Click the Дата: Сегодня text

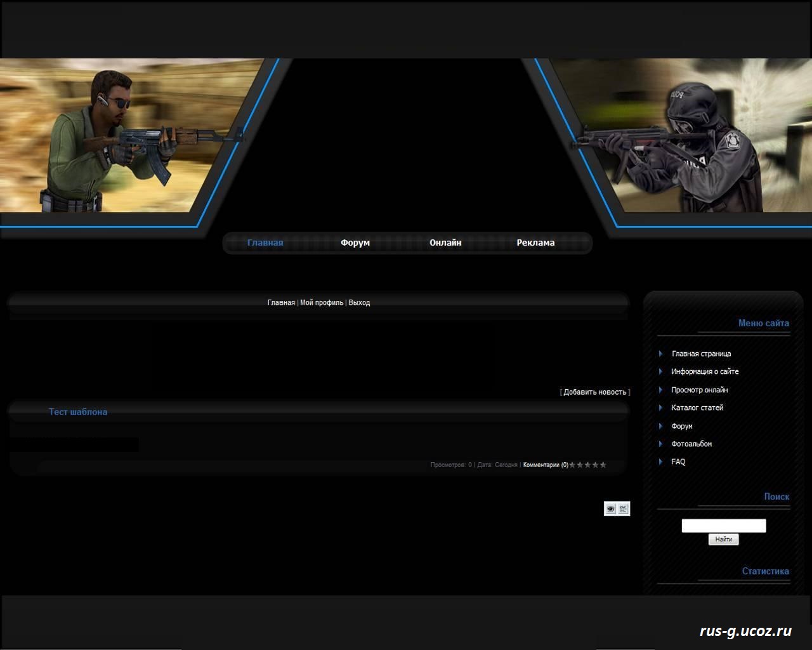point(497,465)
